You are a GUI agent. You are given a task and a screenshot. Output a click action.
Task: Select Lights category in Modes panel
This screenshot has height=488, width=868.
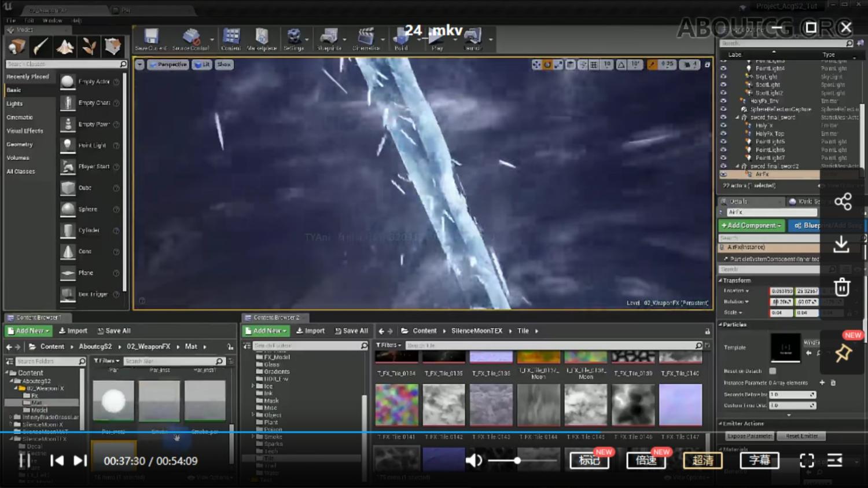coord(14,104)
